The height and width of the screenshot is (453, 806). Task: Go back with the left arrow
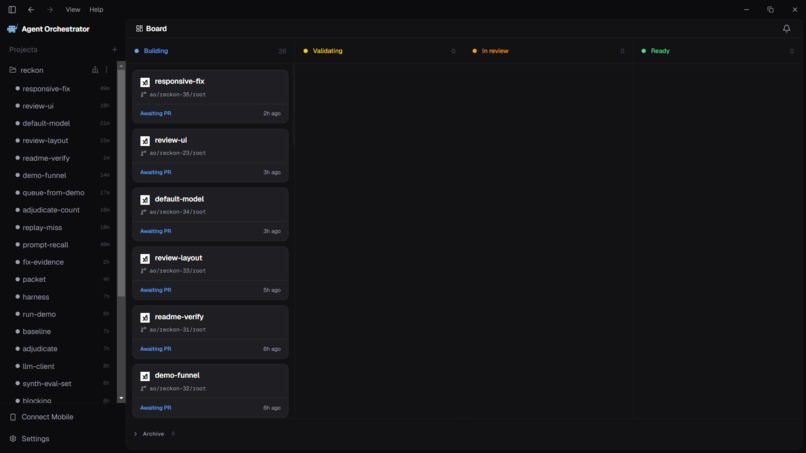[x=31, y=9]
